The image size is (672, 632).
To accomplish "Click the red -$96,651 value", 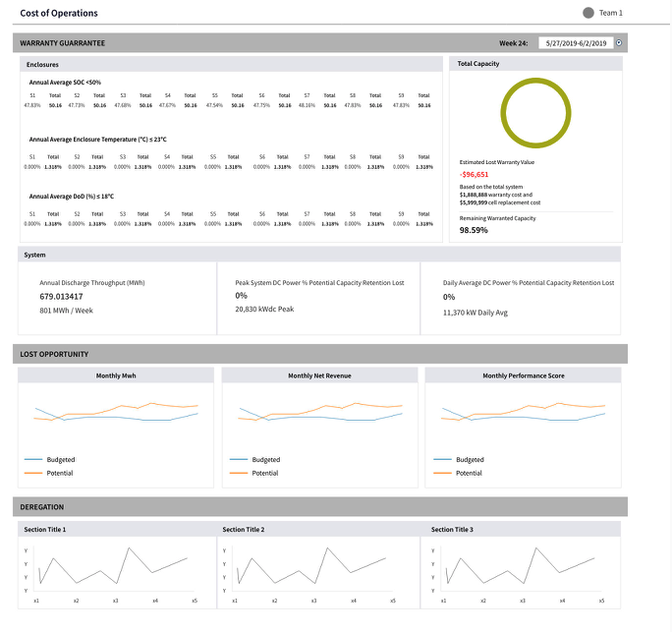I will (x=474, y=175).
